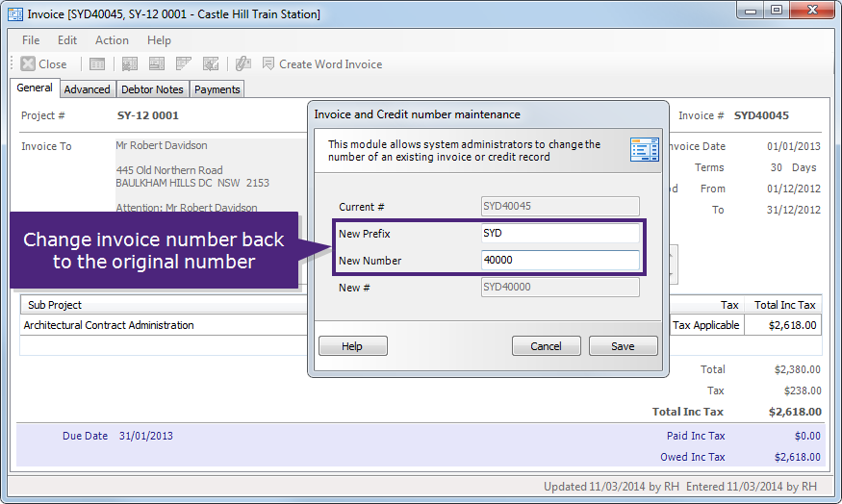Click the Owed Inc Tax value $2,618.00
Screen dimensions: 842x504
tap(798, 457)
